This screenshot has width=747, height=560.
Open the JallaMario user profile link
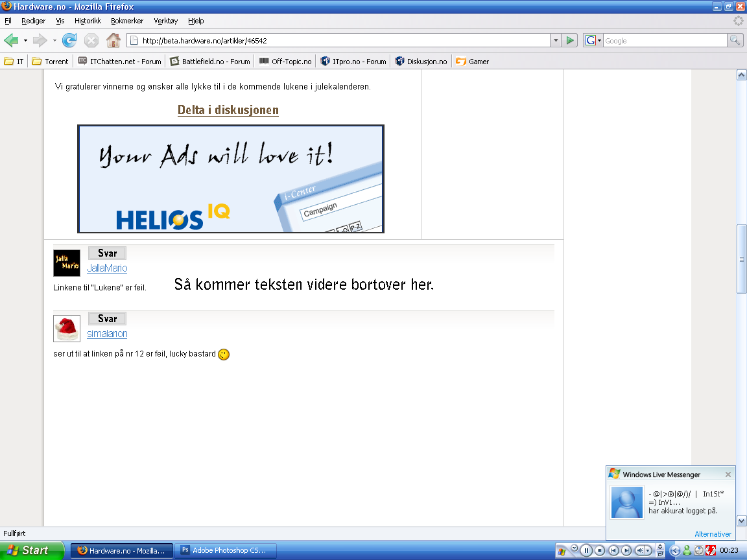coord(107,268)
